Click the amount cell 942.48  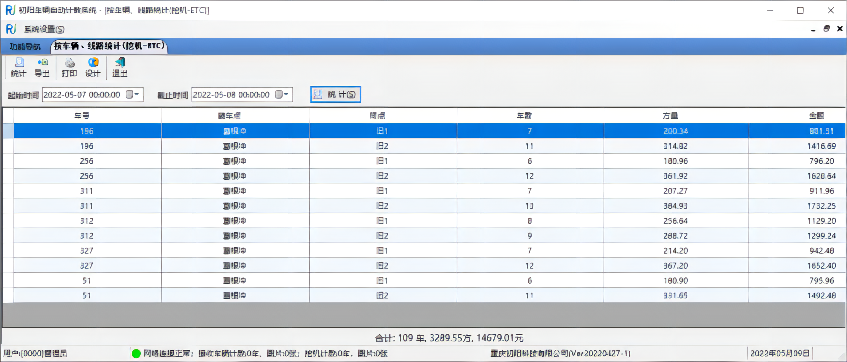[797, 251]
